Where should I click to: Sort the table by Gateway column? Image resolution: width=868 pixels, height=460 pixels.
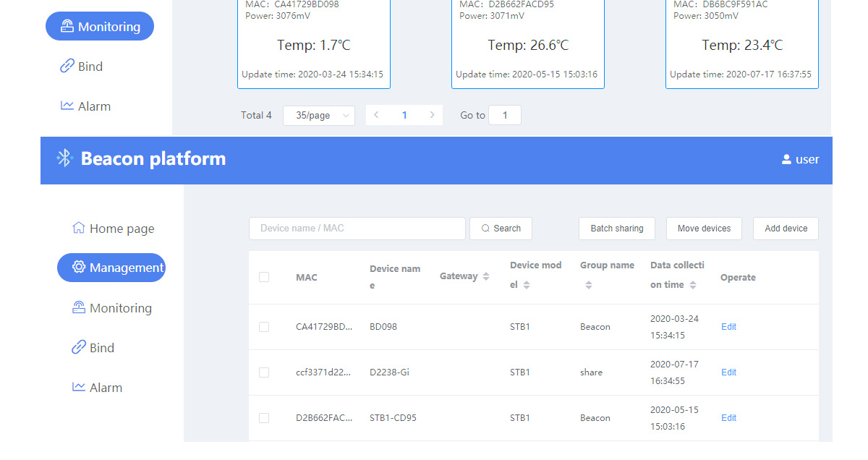point(486,276)
